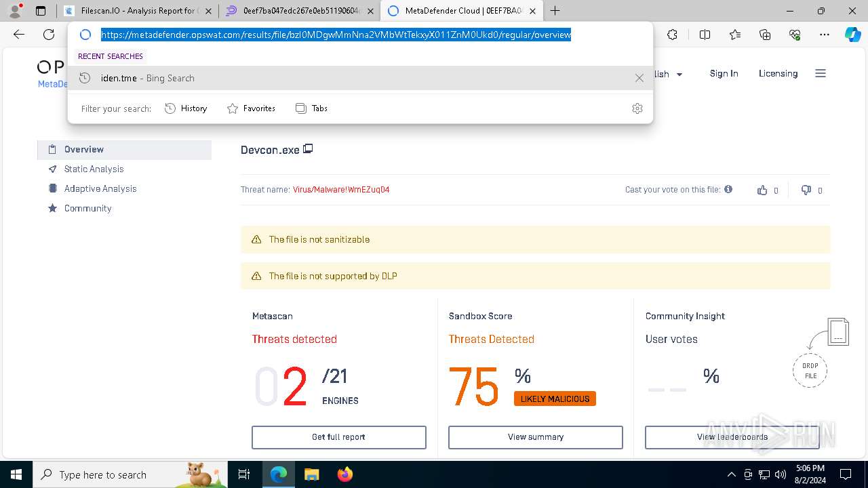The height and width of the screenshot is (488, 868).
Task: Click View leaderboards button
Action: tap(732, 437)
